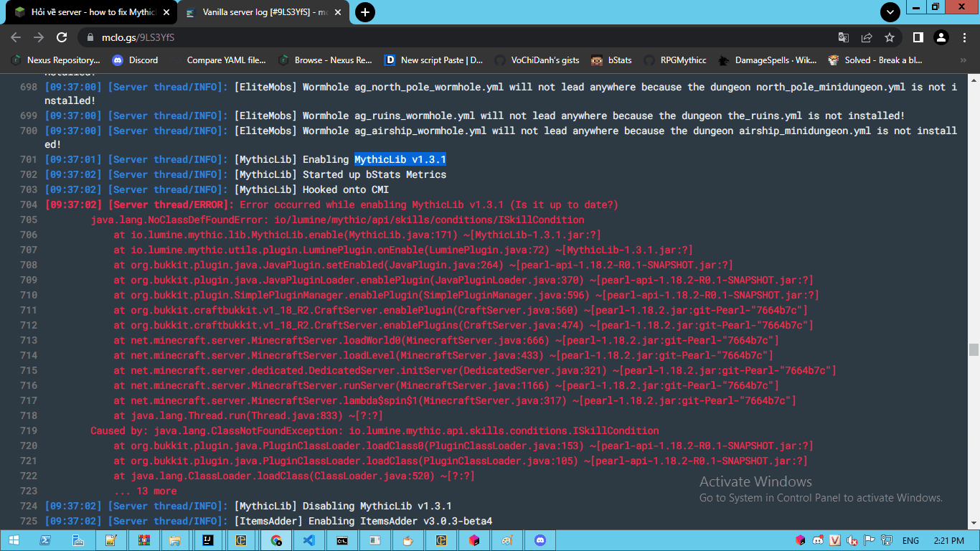Open a new browser tab
The height and width of the screenshot is (551, 980).
(x=365, y=12)
